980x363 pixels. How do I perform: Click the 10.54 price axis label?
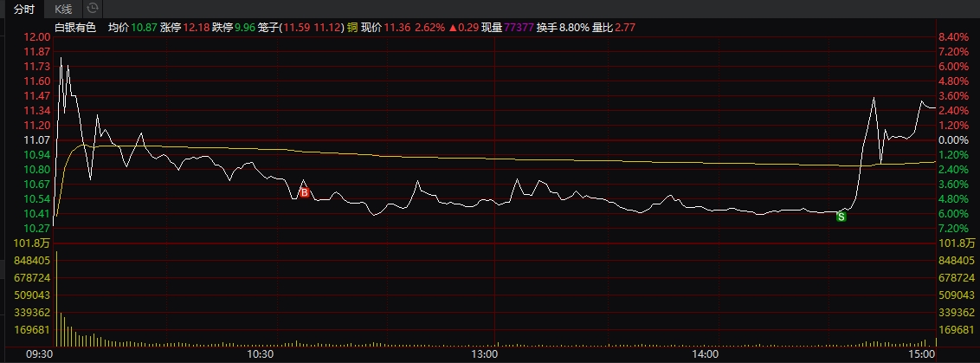point(37,199)
